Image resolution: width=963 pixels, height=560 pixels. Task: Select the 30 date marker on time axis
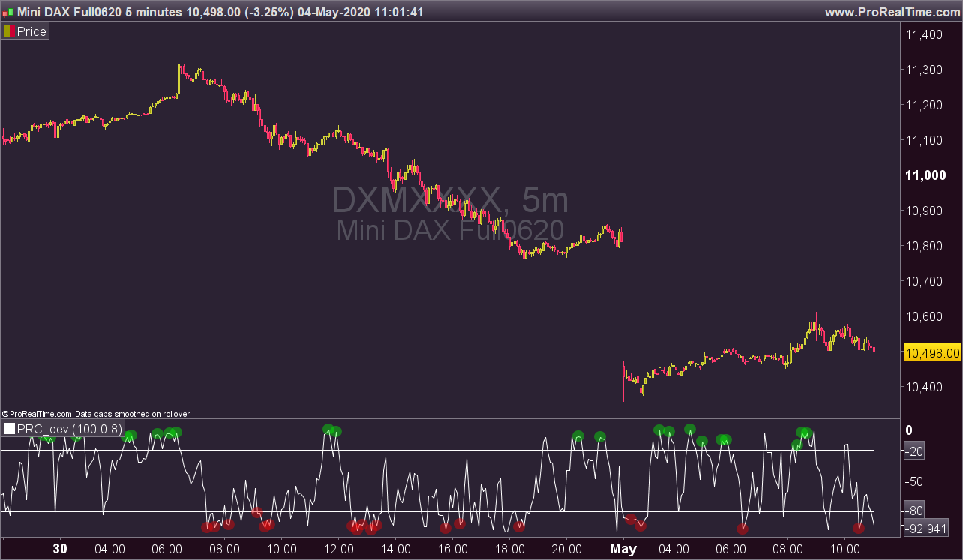click(60, 549)
